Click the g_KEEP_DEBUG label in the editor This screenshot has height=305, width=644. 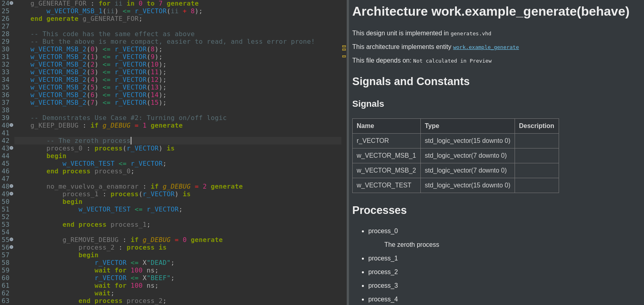pyautogui.click(x=55, y=126)
